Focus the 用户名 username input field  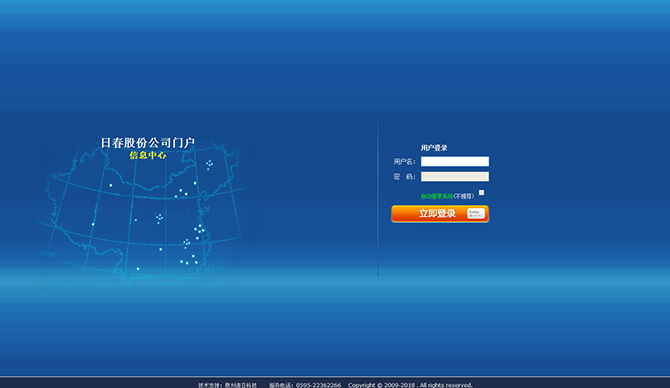(455, 161)
